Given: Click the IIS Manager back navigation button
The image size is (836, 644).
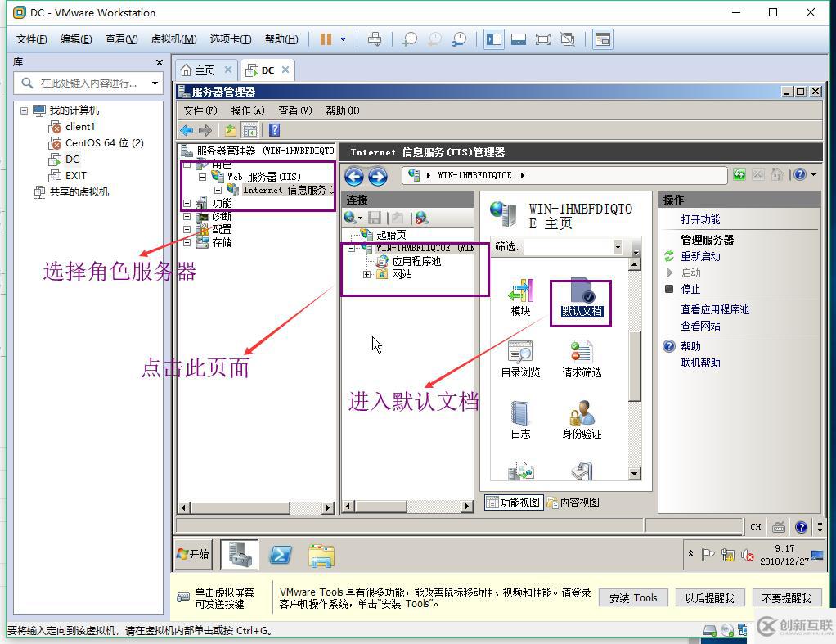Looking at the screenshot, I should coord(354,176).
